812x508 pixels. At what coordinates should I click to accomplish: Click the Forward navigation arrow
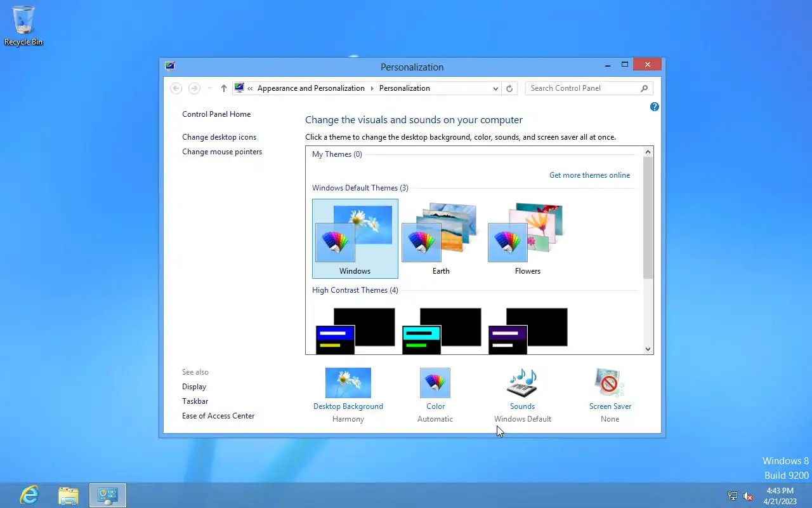[x=195, y=88]
